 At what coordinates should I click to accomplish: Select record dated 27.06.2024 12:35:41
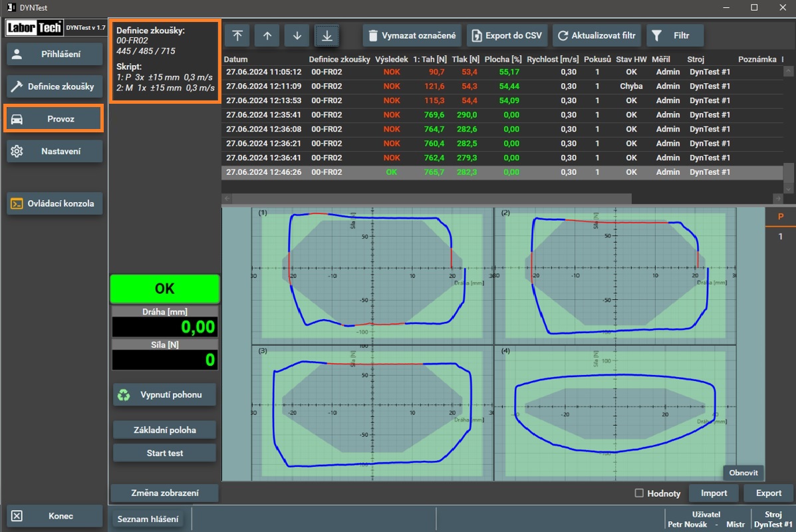point(502,115)
